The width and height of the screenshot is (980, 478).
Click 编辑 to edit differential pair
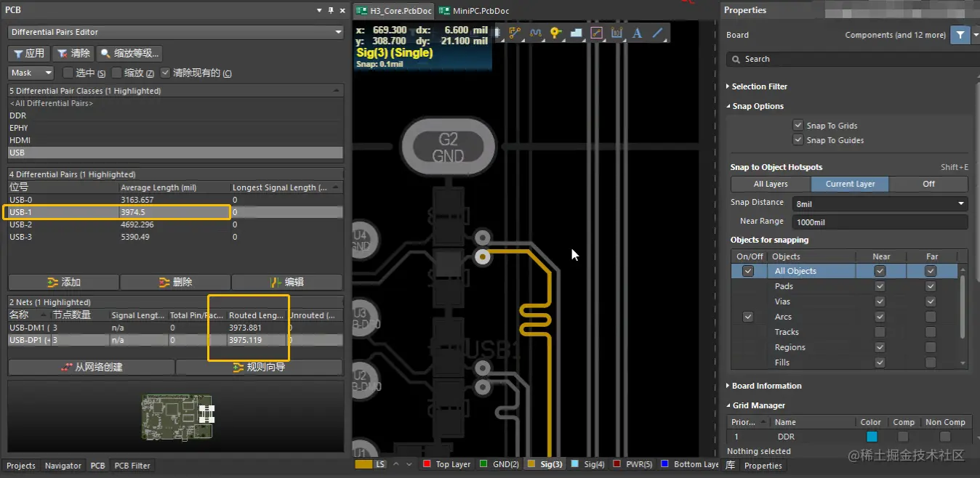tap(286, 282)
